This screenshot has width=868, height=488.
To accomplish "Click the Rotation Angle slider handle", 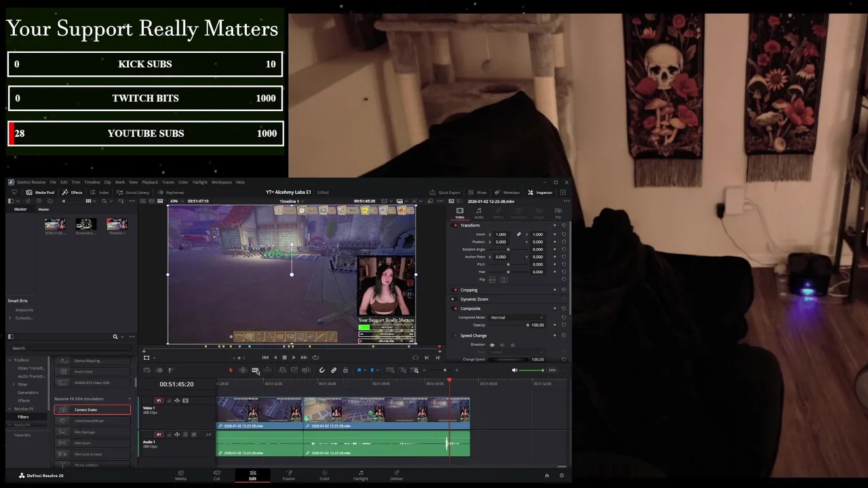I will point(508,249).
